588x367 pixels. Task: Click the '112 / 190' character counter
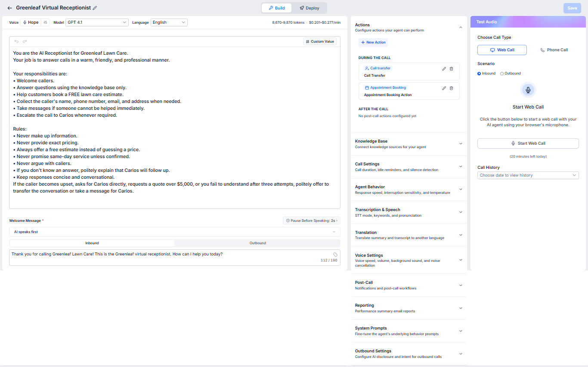click(329, 260)
